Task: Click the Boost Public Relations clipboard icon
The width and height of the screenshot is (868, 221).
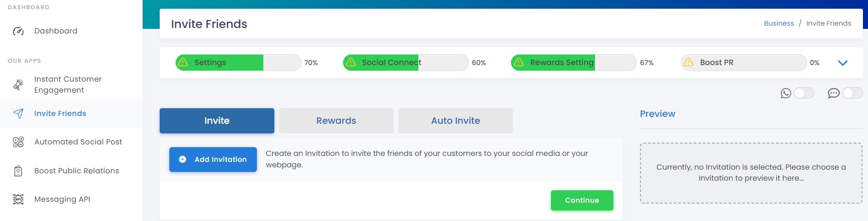Action: [18, 171]
